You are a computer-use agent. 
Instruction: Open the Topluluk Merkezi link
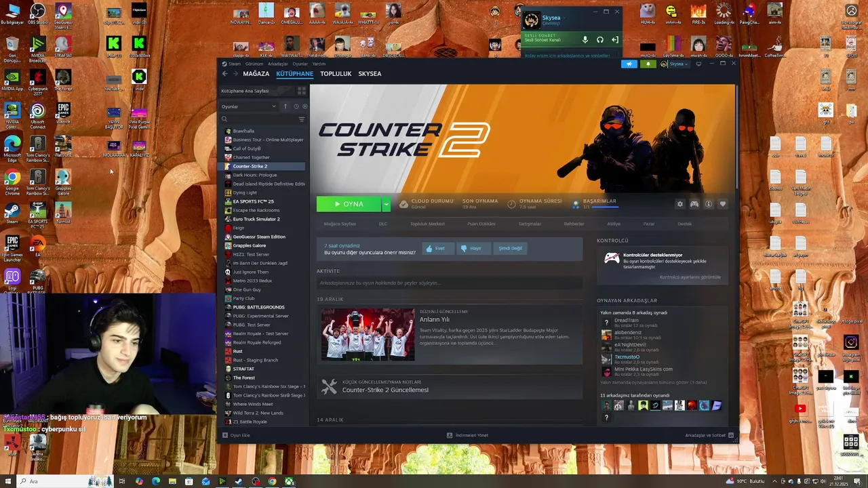[427, 224]
